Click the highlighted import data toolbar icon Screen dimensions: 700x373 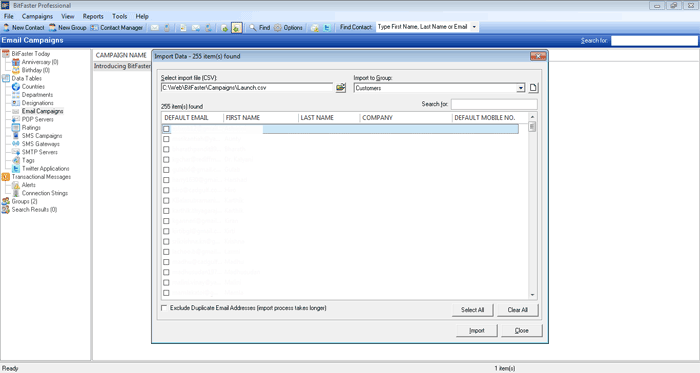[x=236, y=28]
